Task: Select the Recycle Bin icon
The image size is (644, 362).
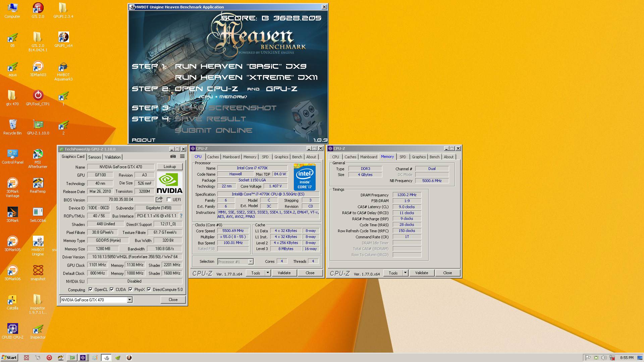Action: tap(12, 127)
